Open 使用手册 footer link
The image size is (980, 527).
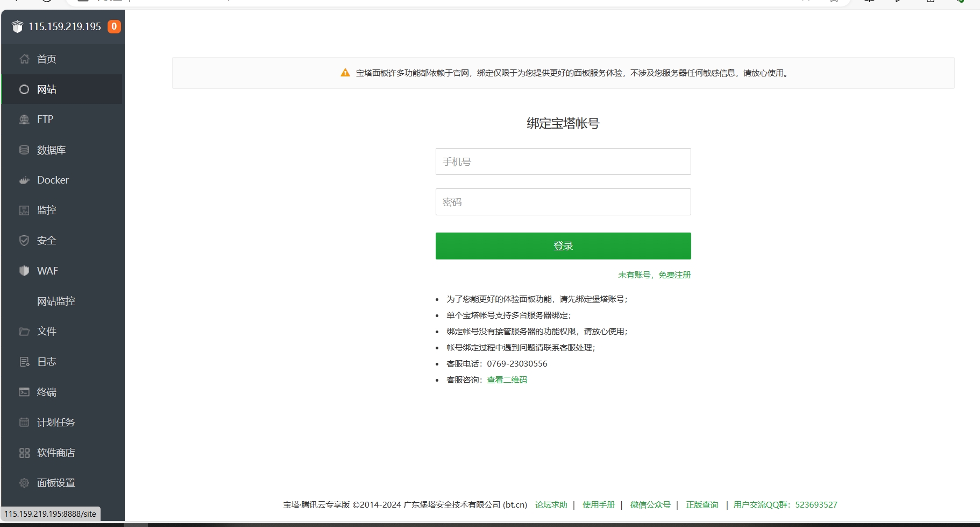click(x=599, y=505)
